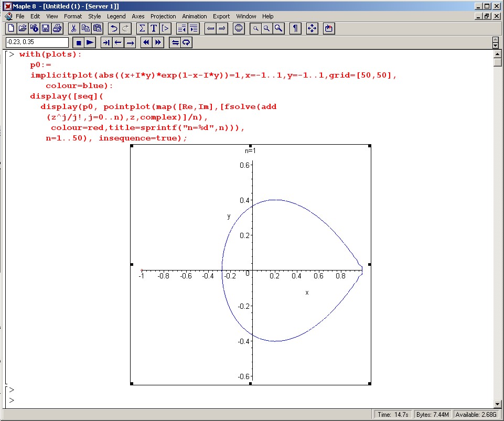Screen dimensions: 504x421
Task: Click the open URL toolbar icon
Action: [x=34, y=29]
